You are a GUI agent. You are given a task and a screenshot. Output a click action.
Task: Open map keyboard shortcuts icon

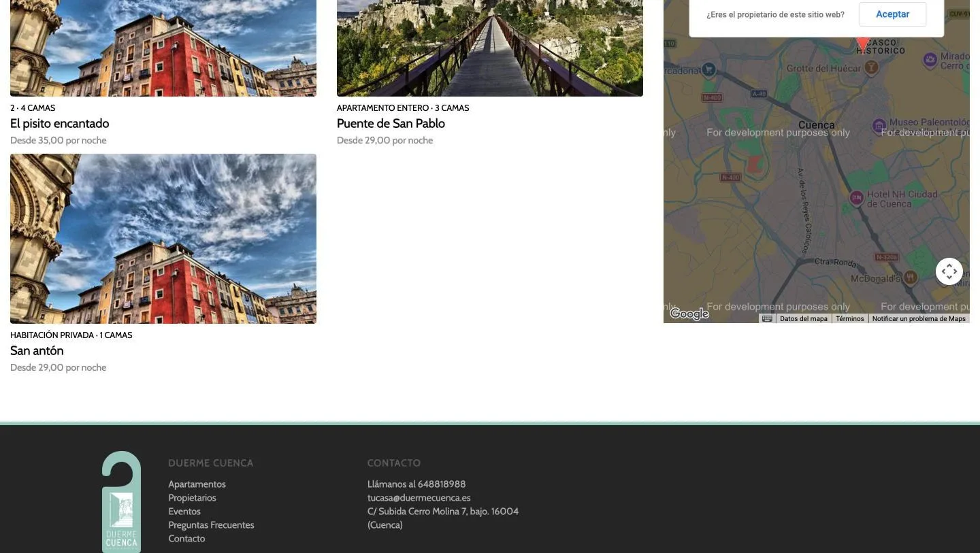[767, 318]
